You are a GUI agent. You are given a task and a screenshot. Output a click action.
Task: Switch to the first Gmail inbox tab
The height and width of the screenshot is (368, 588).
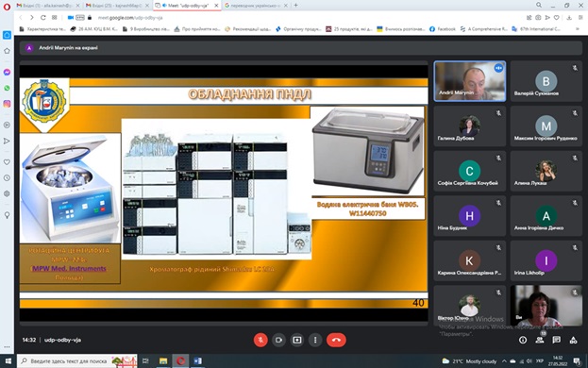pos(48,6)
